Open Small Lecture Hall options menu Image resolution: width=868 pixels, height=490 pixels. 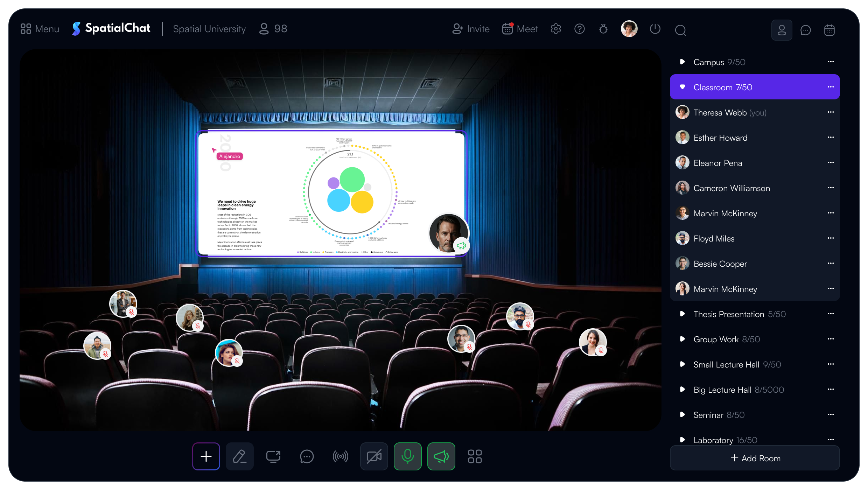(x=831, y=364)
